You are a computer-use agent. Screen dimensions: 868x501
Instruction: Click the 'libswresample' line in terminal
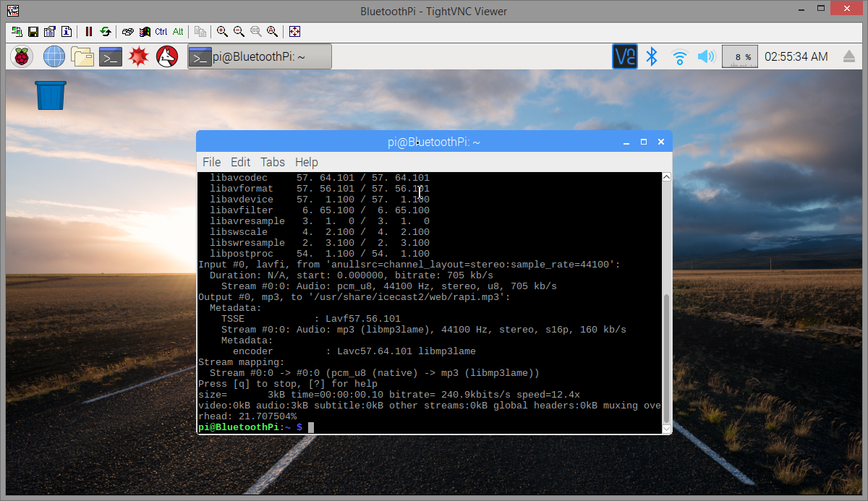[x=320, y=243]
